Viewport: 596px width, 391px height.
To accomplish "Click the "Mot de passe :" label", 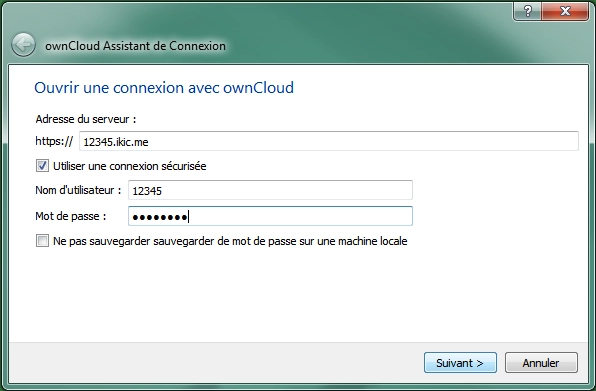I will coord(71,216).
